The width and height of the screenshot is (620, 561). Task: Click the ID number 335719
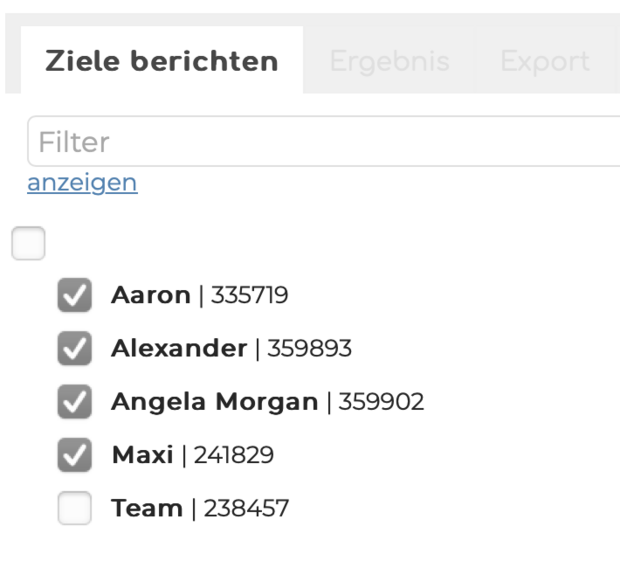pos(249,295)
